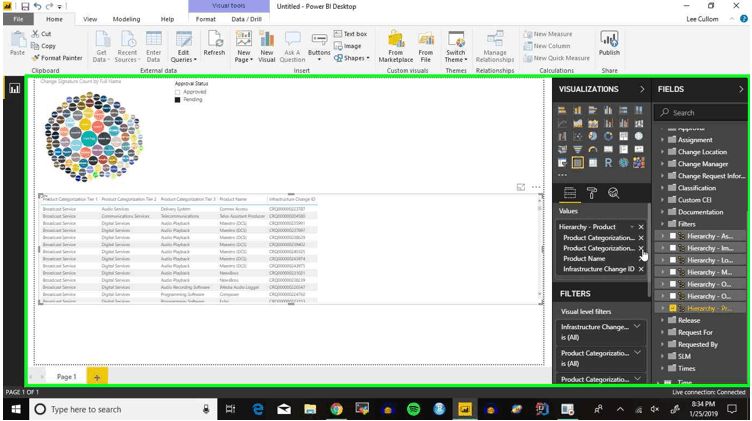Screen dimensions: 752x421
Task: Open Ask A Question
Action: (x=292, y=47)
